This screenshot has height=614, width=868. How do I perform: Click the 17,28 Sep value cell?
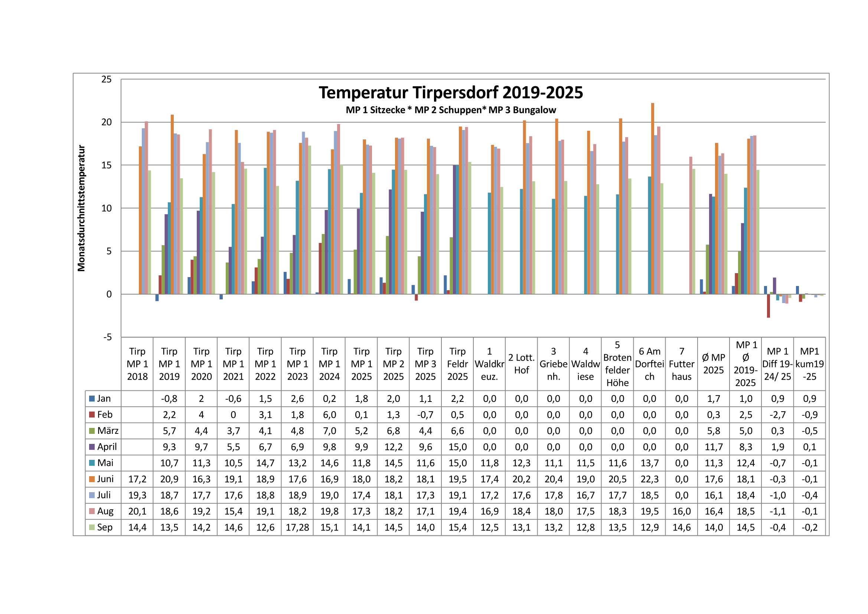point(297,527)
